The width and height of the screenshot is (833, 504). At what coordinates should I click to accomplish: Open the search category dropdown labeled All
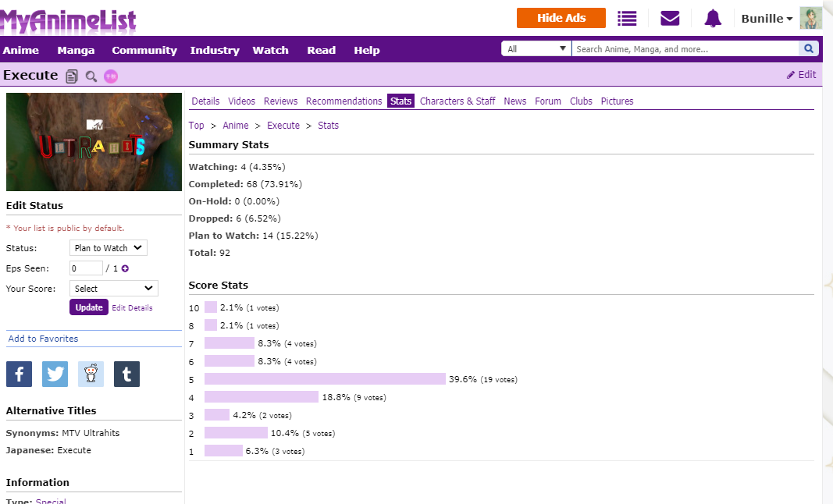tap(536, 49)
